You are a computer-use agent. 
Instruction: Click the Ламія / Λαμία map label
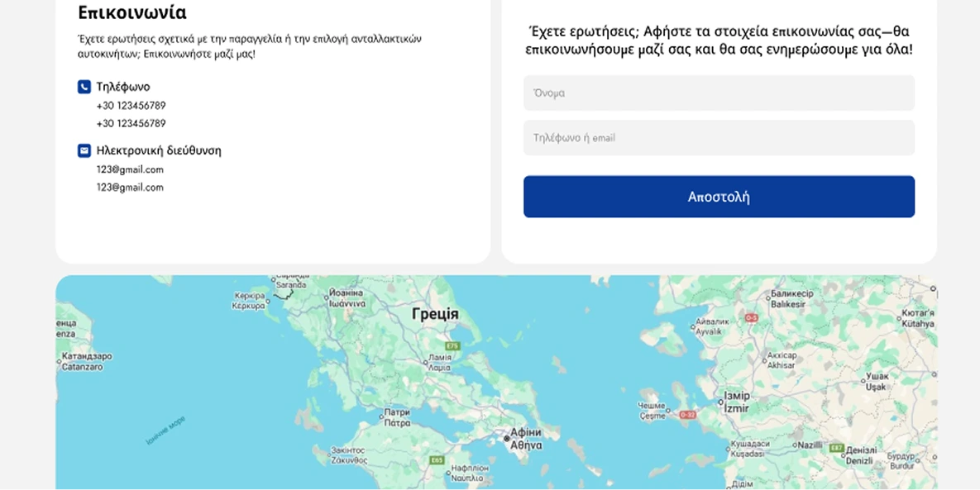(x=439, y=362)
